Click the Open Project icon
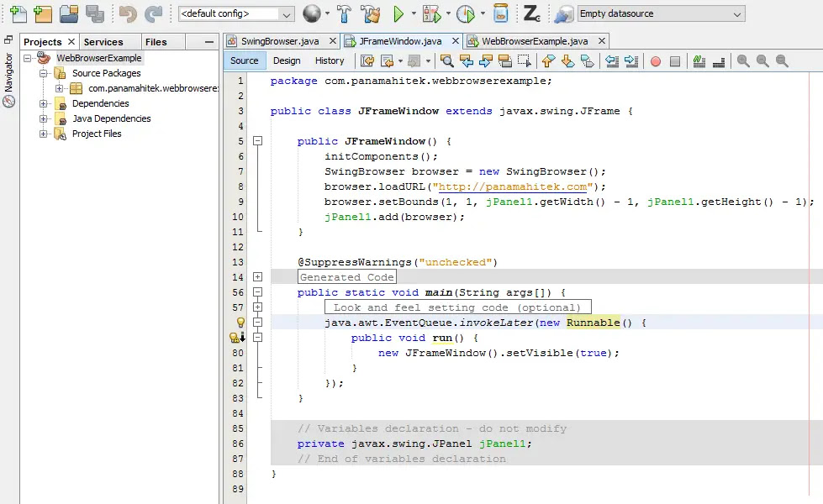The width and height of the screenshot is (823, 504). [69, 14]
